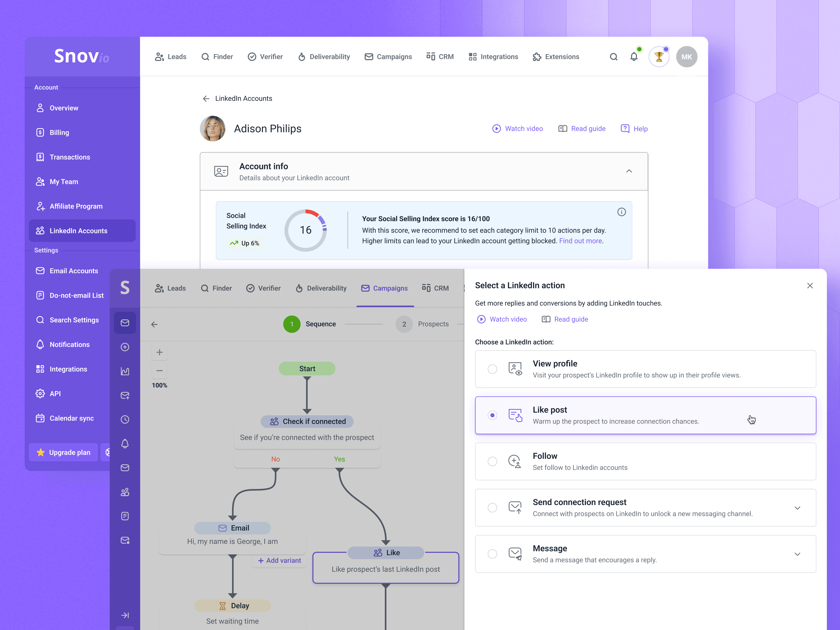Screen dimensions: 840x630
Task: Go to step 2 Prospects
Action: (422, 324)
